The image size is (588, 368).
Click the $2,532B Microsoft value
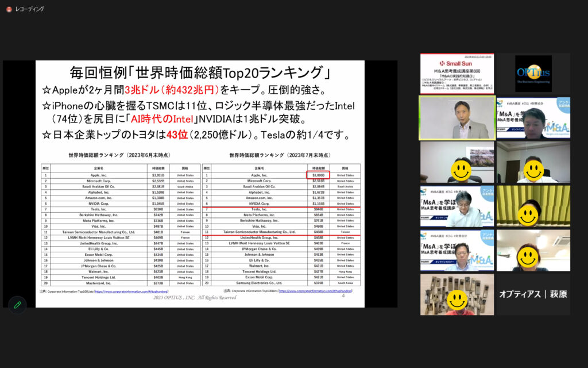pyautogui.click(x=158, y=181)
